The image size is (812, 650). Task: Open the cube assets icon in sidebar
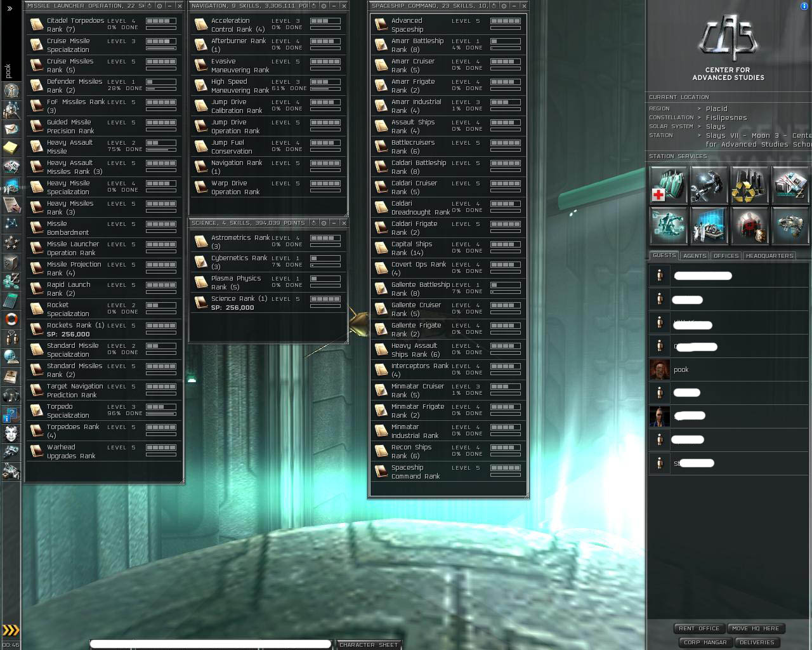pos(11,262)
